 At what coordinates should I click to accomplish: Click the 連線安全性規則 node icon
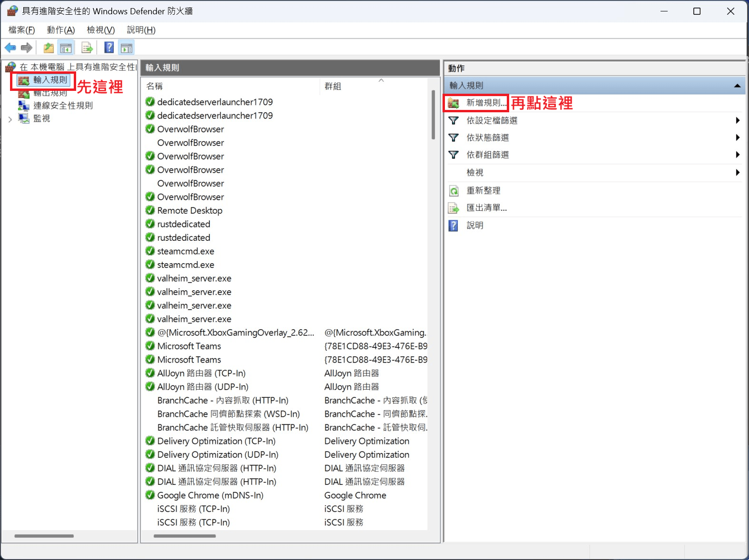[x=24, y=105]
